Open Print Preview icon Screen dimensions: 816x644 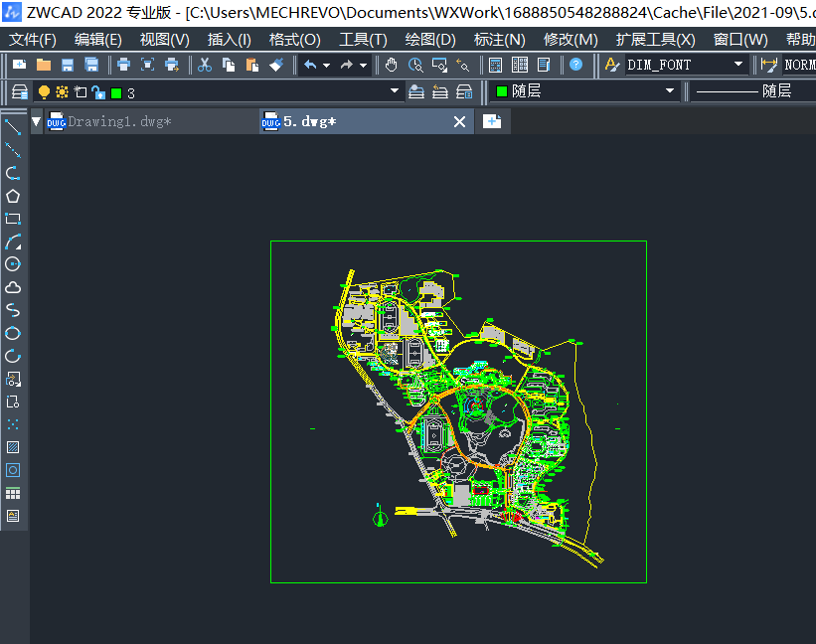click(x=148, y=65)
